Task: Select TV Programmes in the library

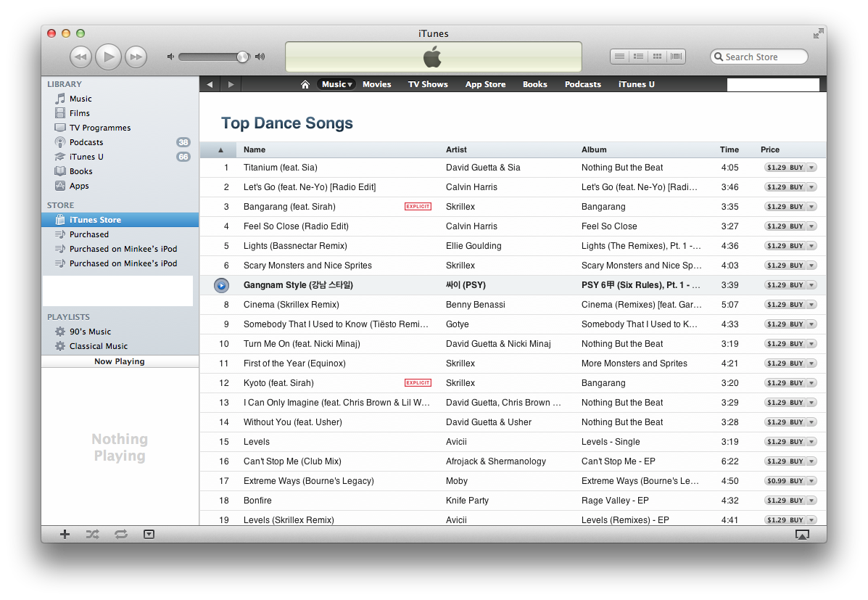Action: click(120, 128)
